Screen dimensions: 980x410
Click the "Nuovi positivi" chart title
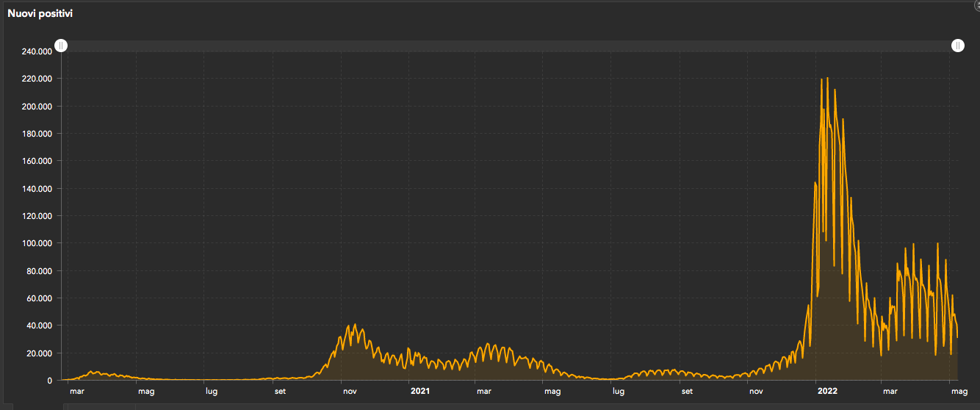point(40,13)
